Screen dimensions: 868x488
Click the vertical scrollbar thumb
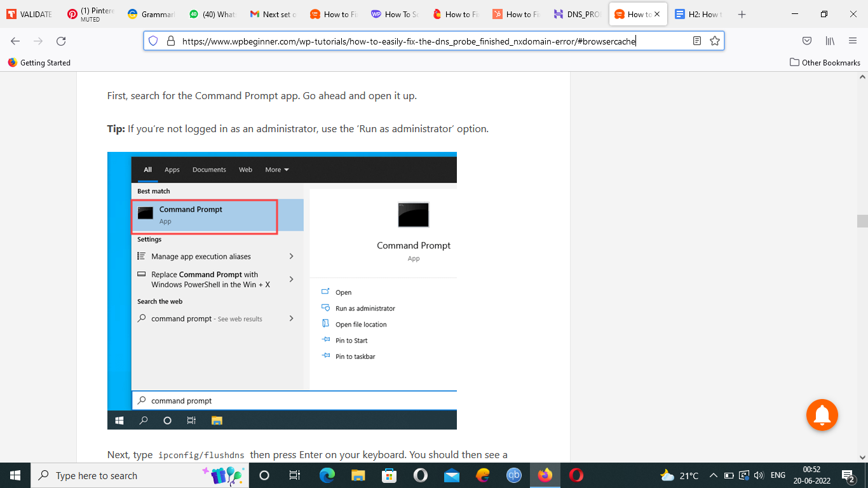coord(862,221)
